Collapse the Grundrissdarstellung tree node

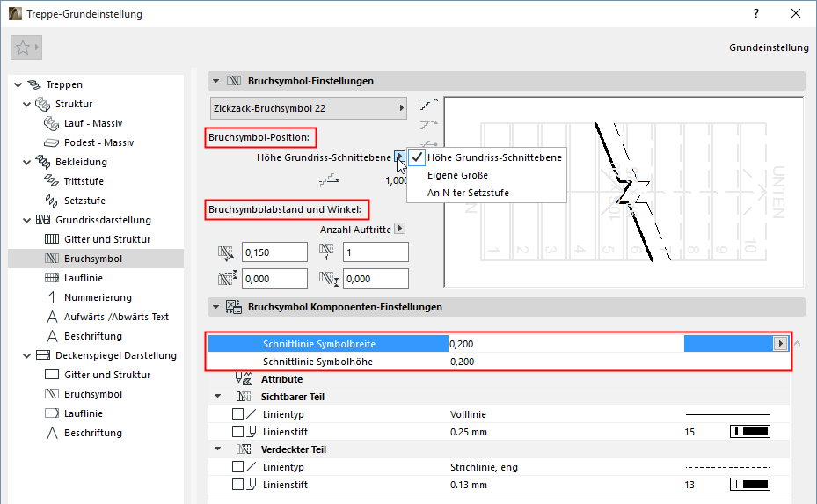(27, 220)
